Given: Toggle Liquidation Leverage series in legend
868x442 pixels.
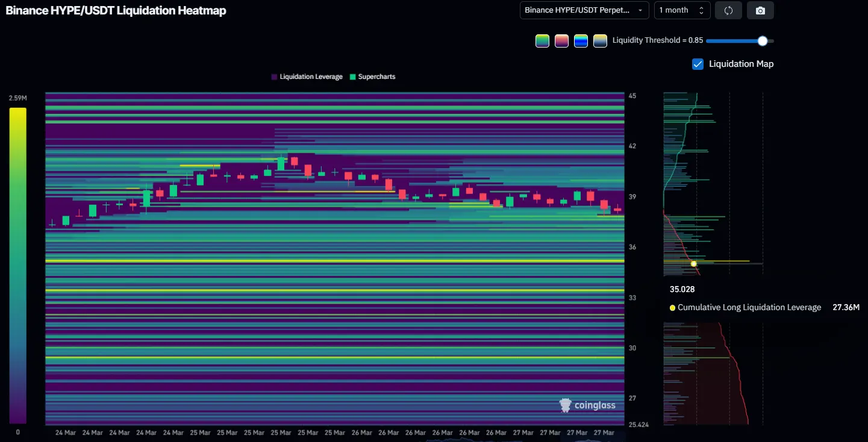Looking at the screenshot, I should (311, 77).
